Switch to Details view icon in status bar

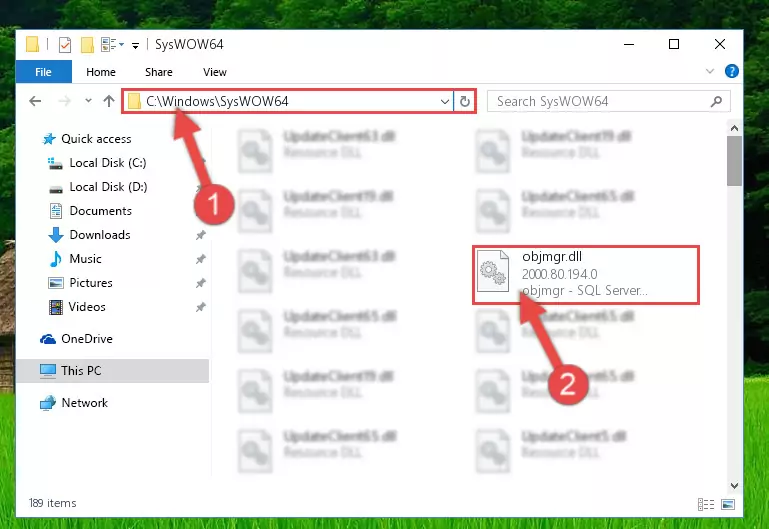coord(706,504)
